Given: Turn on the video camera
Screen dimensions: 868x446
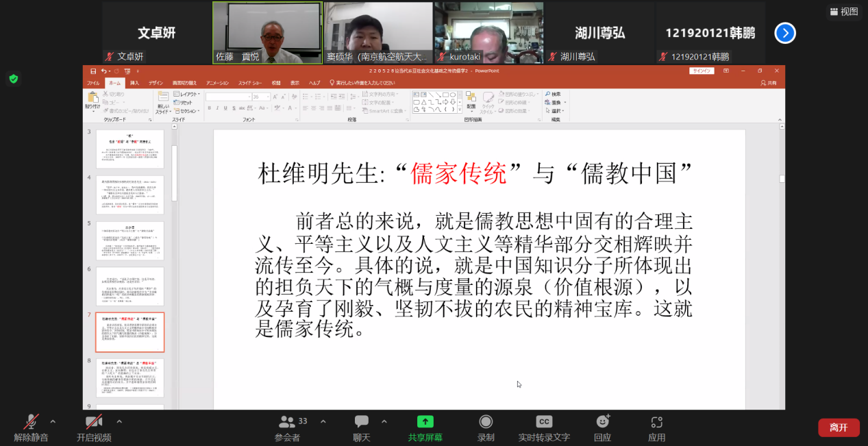Looking at the screenshot, I should click(94, 422).
